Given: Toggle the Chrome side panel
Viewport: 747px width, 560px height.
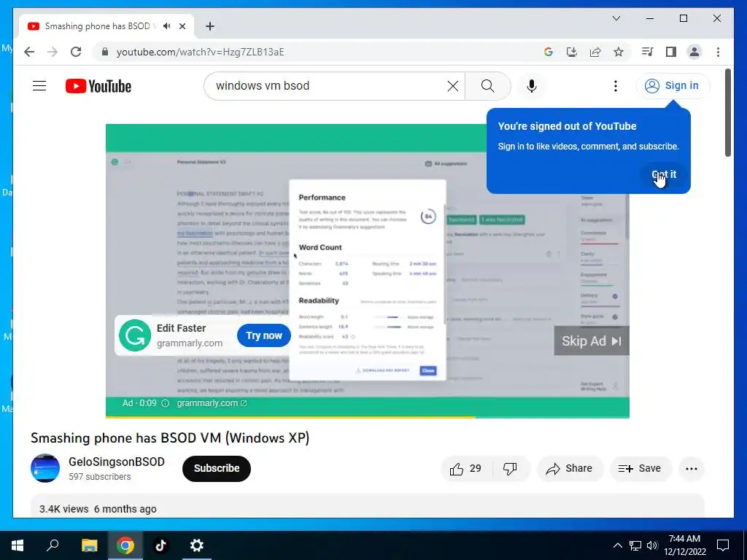Looking at the screenshot, I should pos(671,52).
